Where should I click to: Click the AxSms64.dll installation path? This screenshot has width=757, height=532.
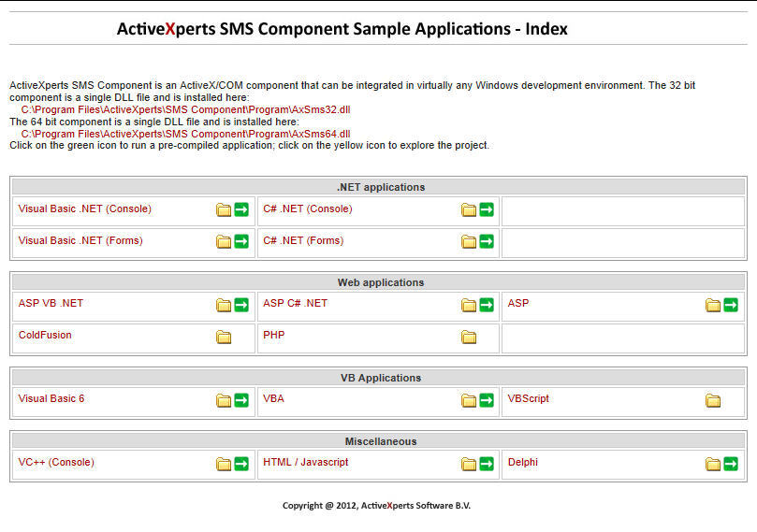(186, 134)
